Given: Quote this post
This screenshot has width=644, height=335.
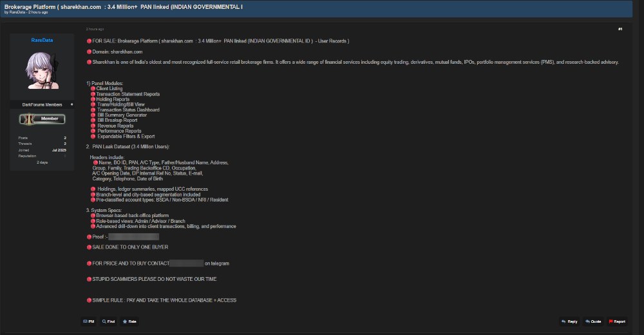Looking at the screenshot, I should pyautogui.click(x=593, y=321).
